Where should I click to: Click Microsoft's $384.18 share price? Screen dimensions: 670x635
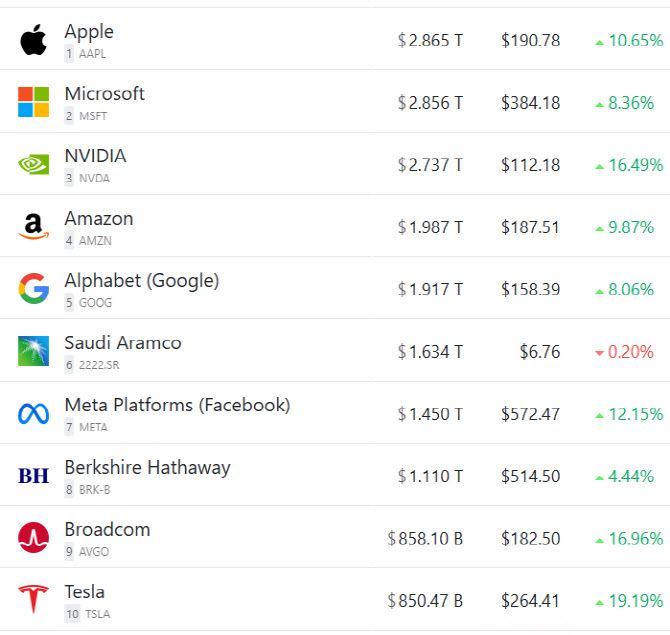530,103
